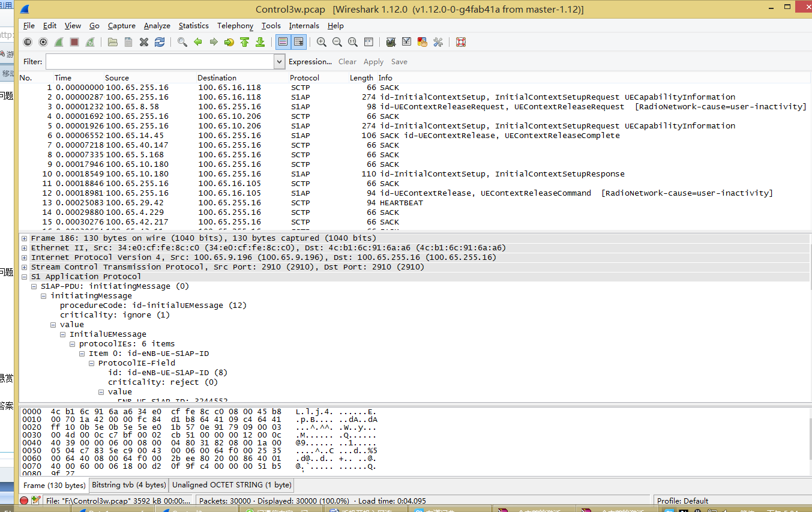Open Wireshark preferences
The width and height of the screenshot is (812, 512).
(438, 42)
